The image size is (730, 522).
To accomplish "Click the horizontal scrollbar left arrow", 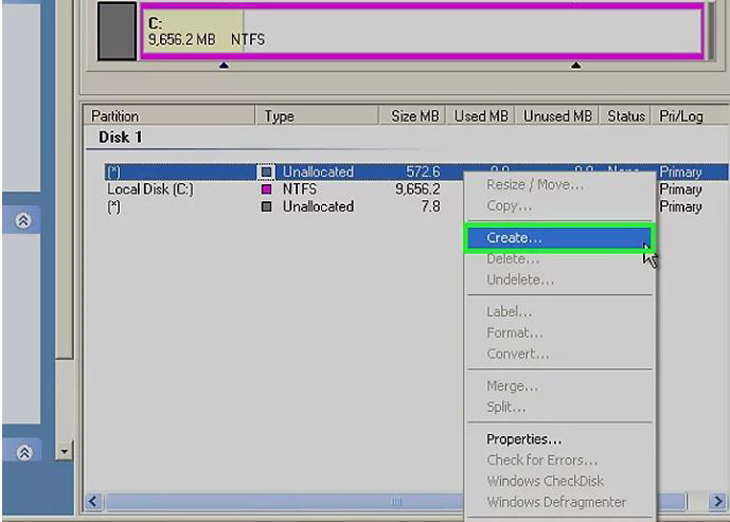I will 93,502.
